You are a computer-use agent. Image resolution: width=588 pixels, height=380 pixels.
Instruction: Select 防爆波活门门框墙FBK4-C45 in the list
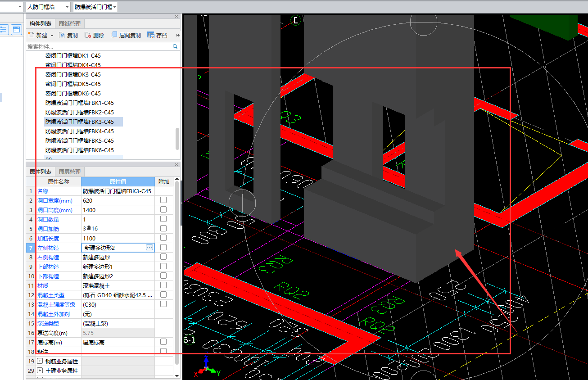click(x=80, y=131)
